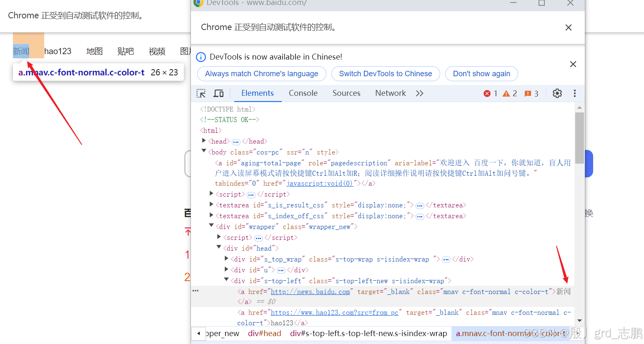Click ellipsis badge of head element

(x=236, y=142)
